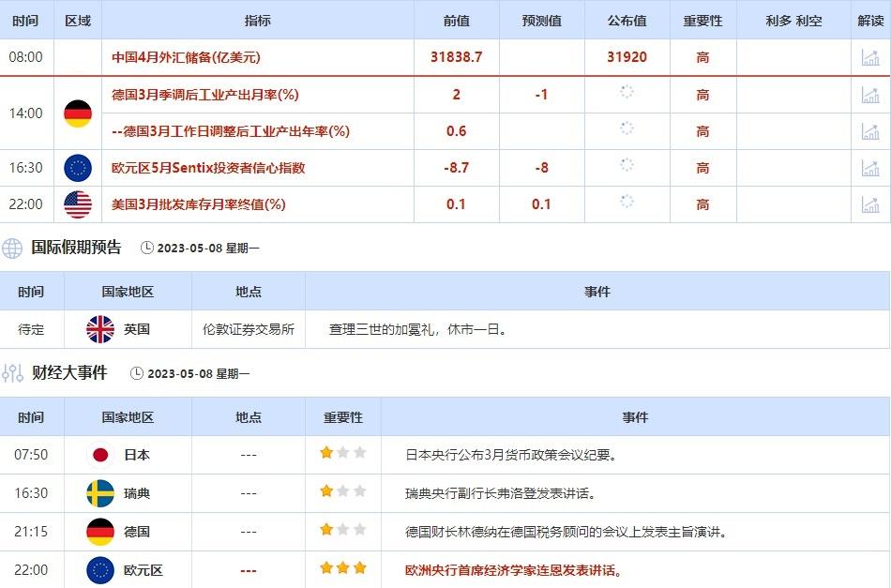Click the US flag icon at 22:00
891x588 pixels.
[78, 204]
